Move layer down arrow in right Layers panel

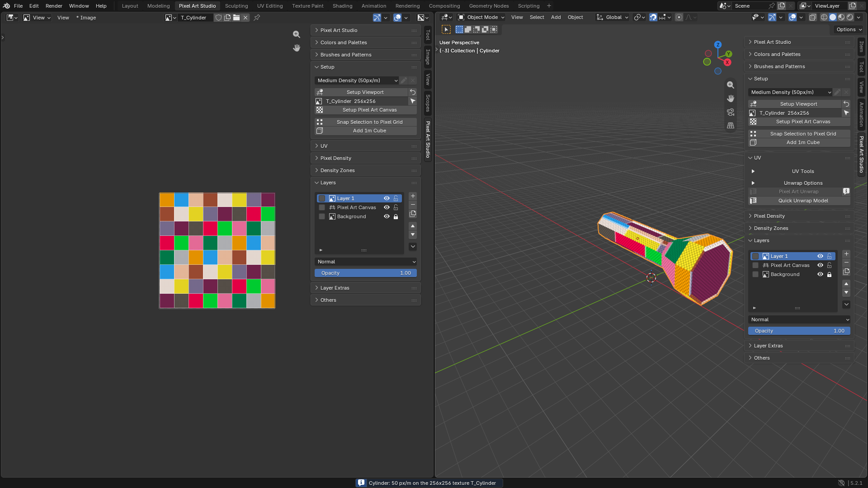point(846,293)
